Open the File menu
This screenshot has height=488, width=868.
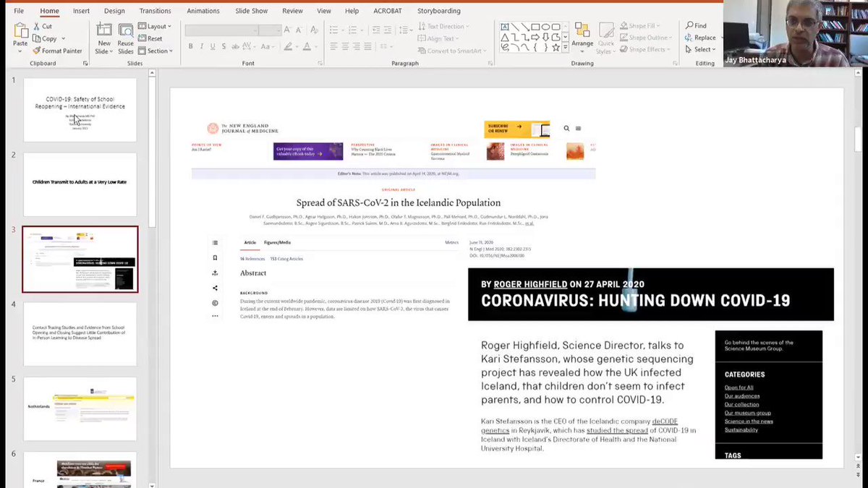point(18,11)
